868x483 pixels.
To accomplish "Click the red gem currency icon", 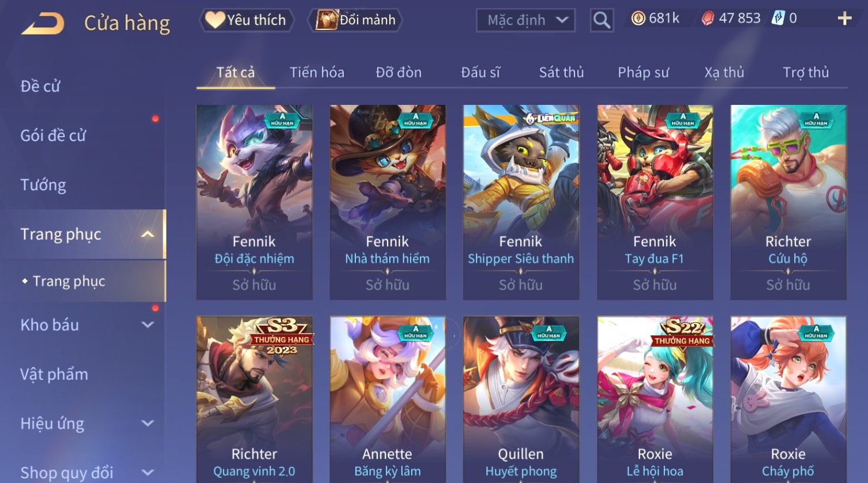I will (708, 18).
